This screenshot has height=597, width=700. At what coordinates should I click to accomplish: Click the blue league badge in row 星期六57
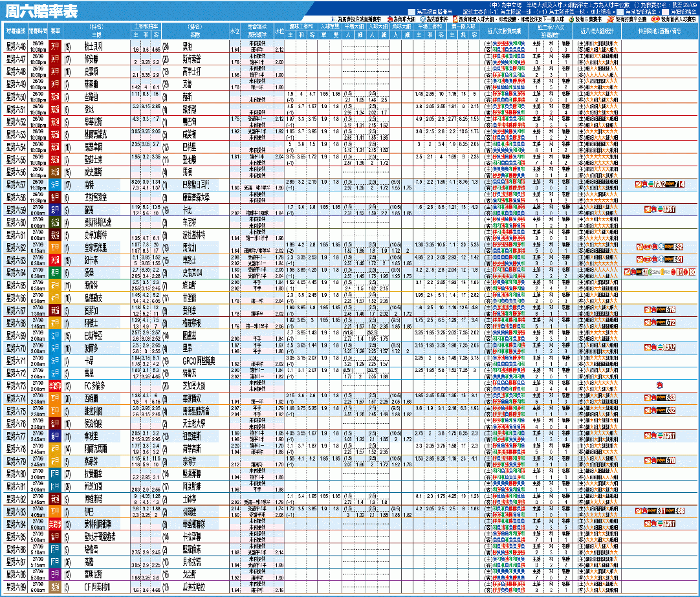pyautogui.click(x=55, y=185)
